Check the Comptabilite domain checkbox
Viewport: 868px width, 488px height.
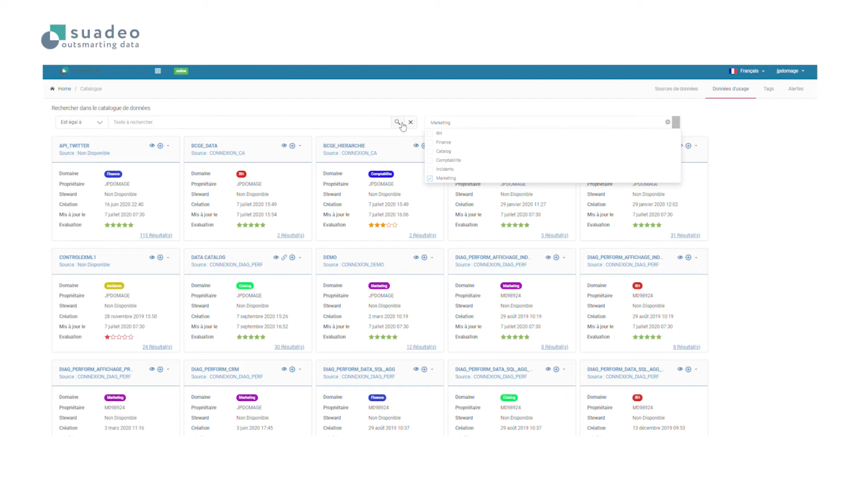(x=430, y=160)
